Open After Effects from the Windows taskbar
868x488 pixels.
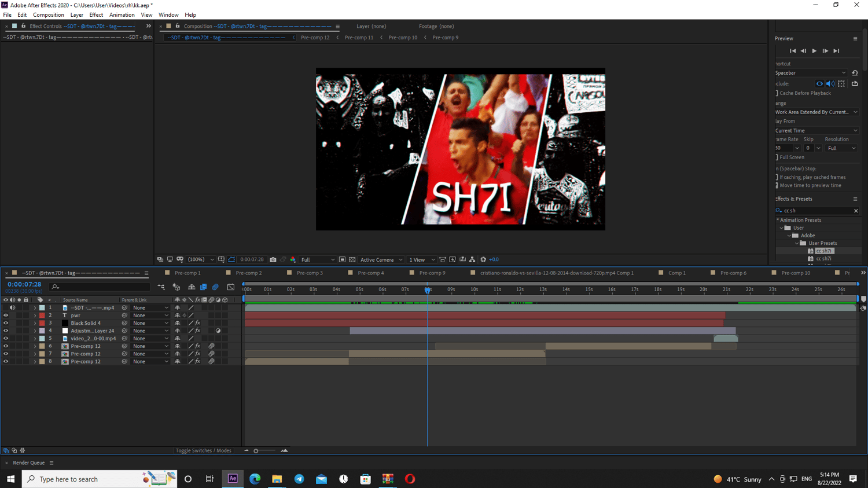(233, 479)
